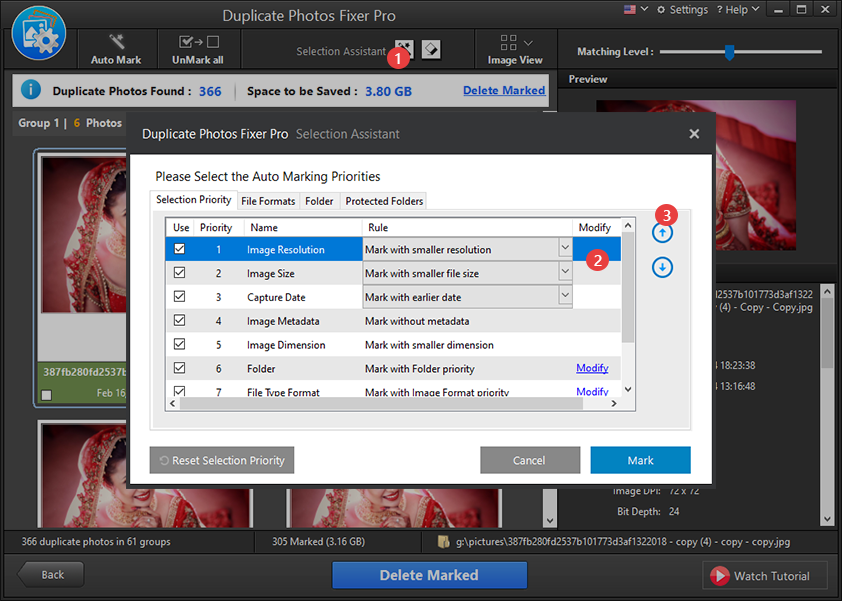Uncheck the Capture Date Use checkbox
Viewport: 842px width, 601px height.
[179, 296]
